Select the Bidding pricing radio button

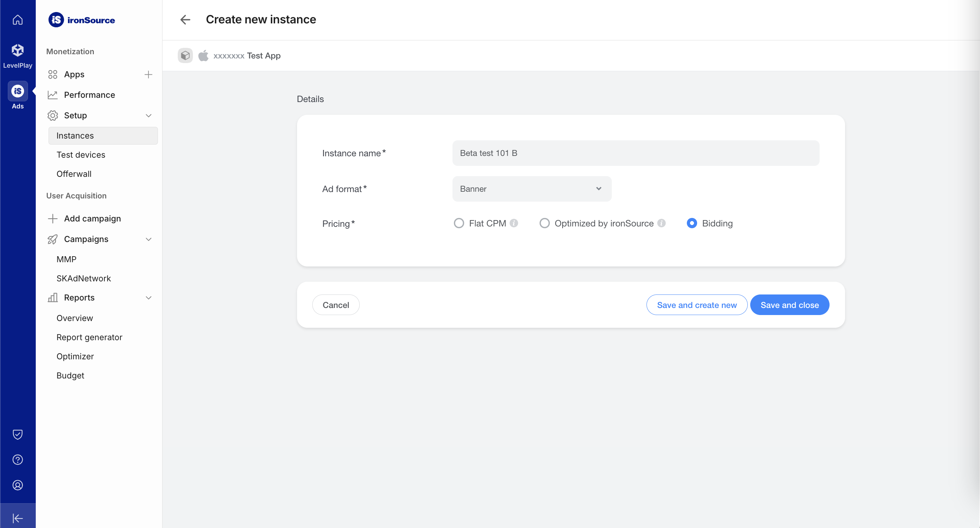[692, 223]
